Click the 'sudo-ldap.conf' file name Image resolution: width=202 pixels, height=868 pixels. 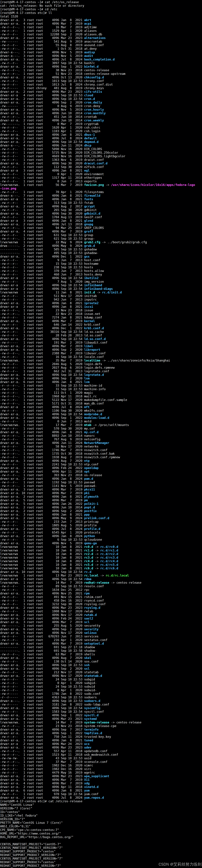(96, 705)
